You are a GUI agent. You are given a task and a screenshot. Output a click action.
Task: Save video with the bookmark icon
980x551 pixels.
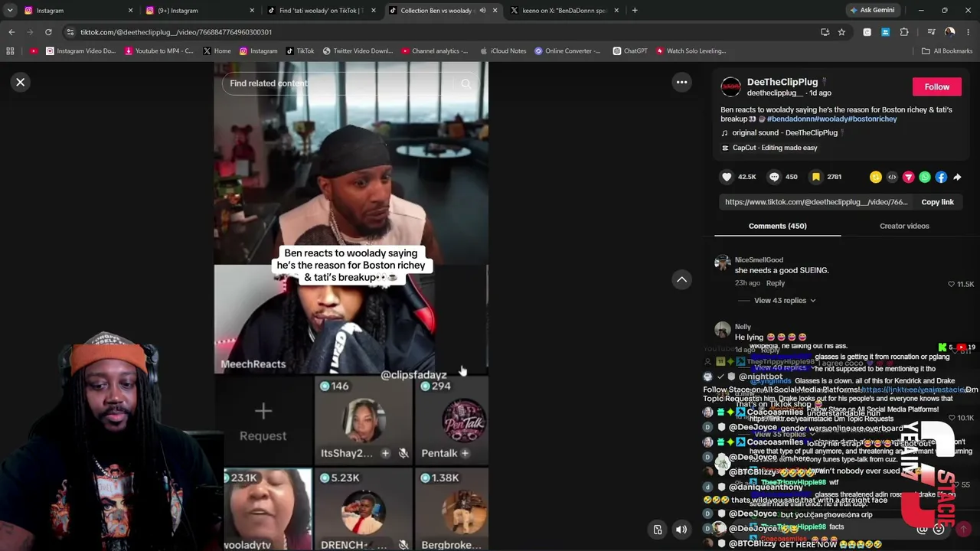tap(816, 177)
